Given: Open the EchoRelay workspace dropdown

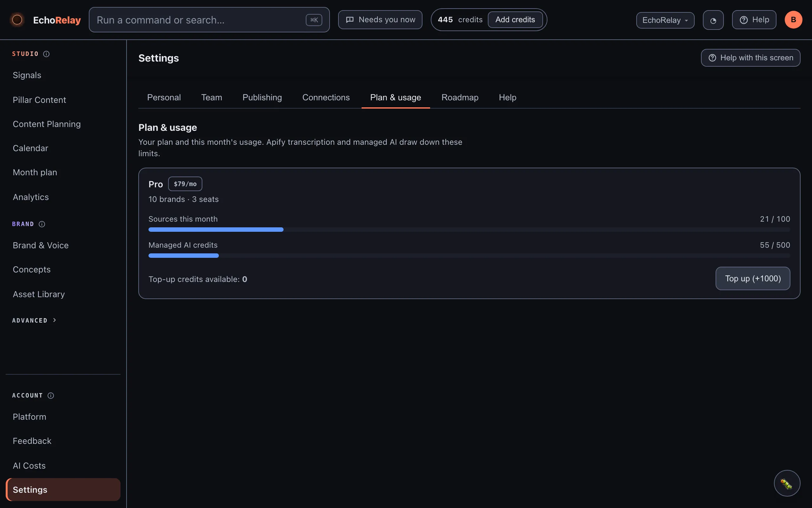Looking at the screenshot, I should 665,20.
